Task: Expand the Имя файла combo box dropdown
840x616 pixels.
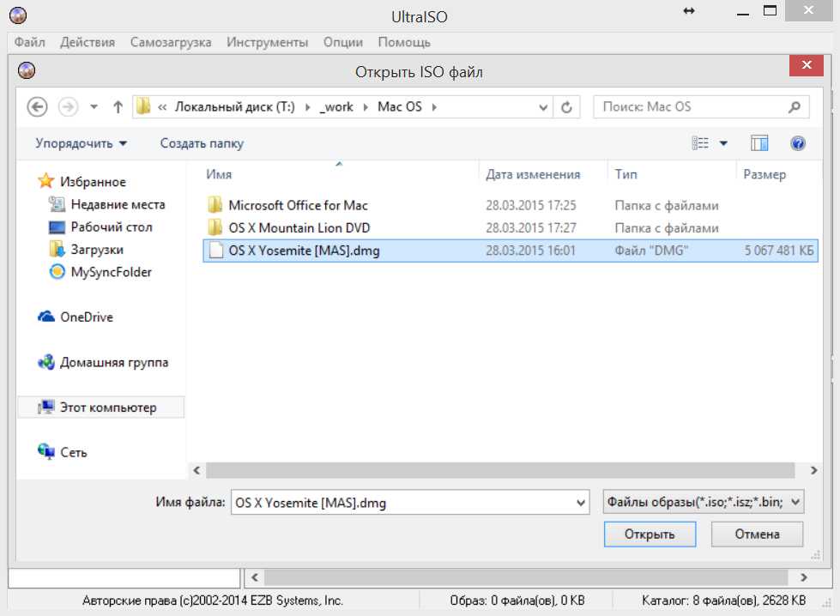Action: point(580,503)
